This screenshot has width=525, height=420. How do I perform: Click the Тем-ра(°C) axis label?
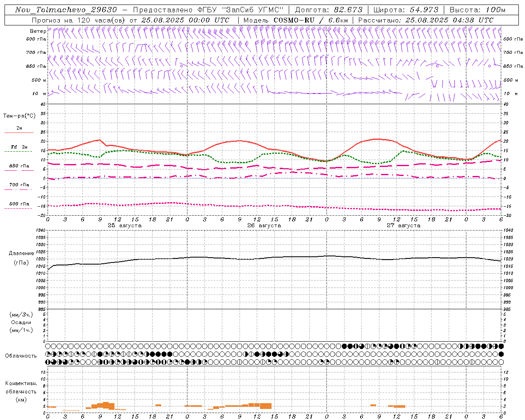point(19,116)
